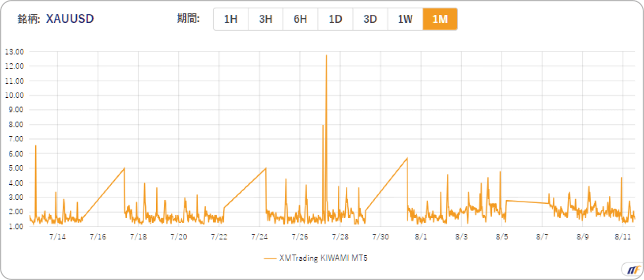Click the 7/14 date label
Viewport: 644px width, 280px height.
pos(57,236)
